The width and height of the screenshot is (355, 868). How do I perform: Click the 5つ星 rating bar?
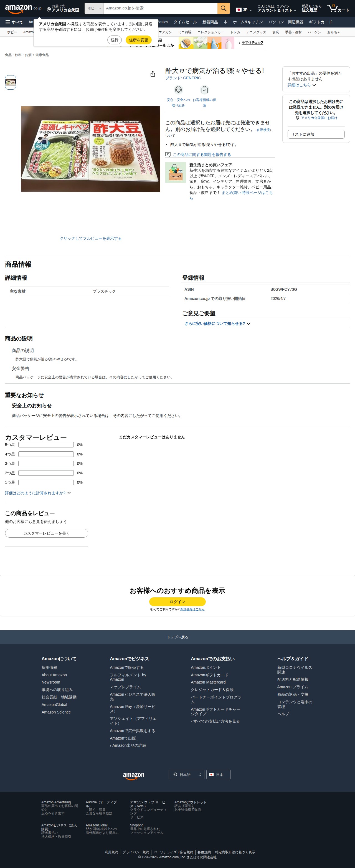tap(46, 445)
